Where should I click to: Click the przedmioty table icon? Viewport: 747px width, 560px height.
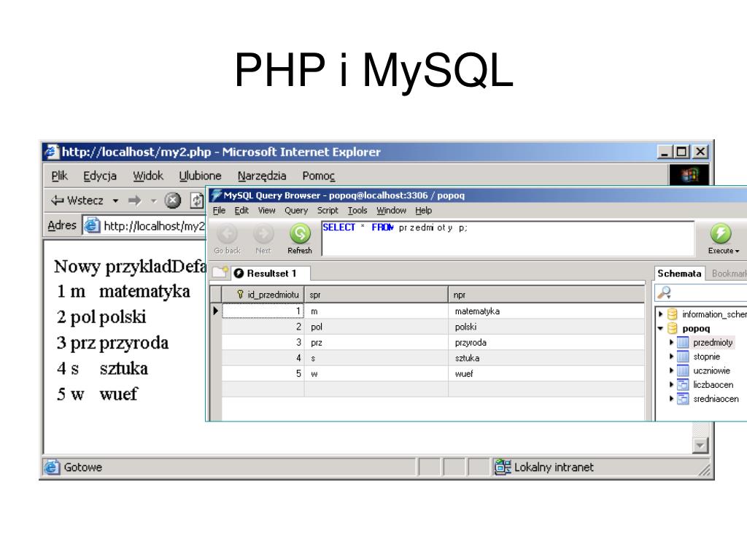pyautogui.click(x=683, y=343)
